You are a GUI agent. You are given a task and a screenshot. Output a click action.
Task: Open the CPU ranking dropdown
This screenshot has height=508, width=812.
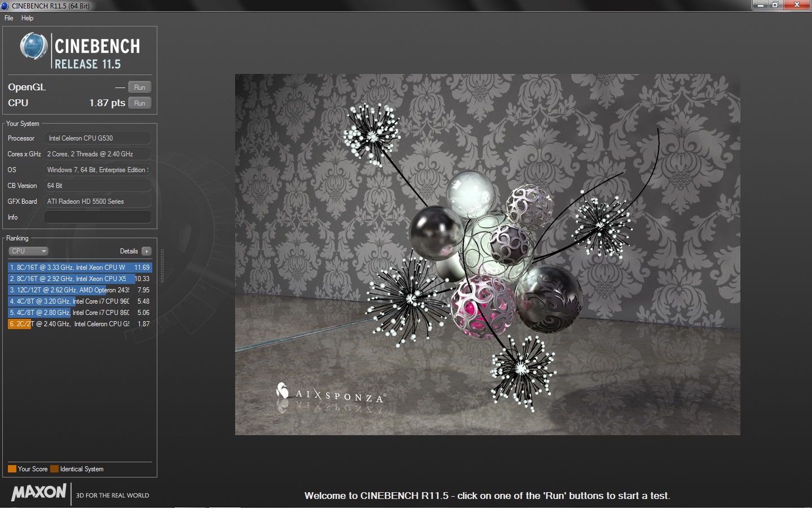[28, 251]
